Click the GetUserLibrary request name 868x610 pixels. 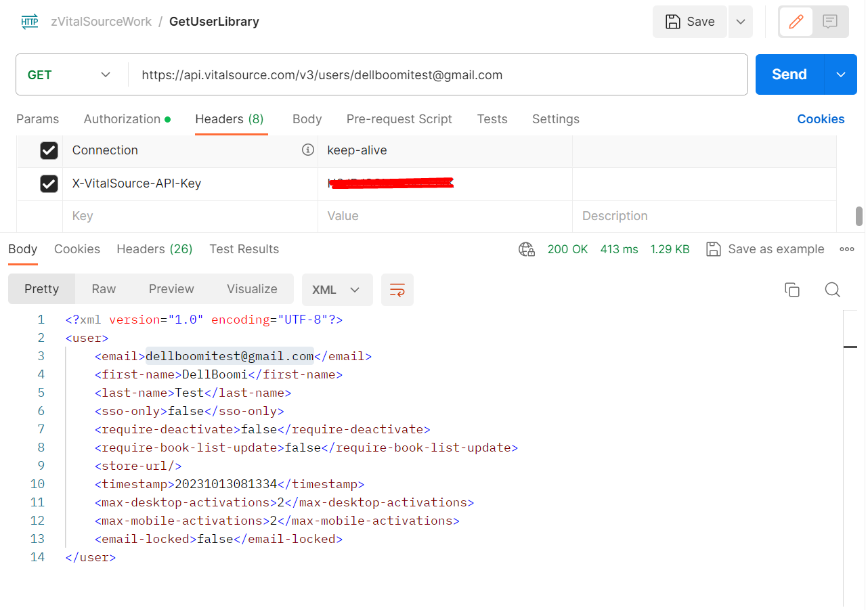[214, 22]
